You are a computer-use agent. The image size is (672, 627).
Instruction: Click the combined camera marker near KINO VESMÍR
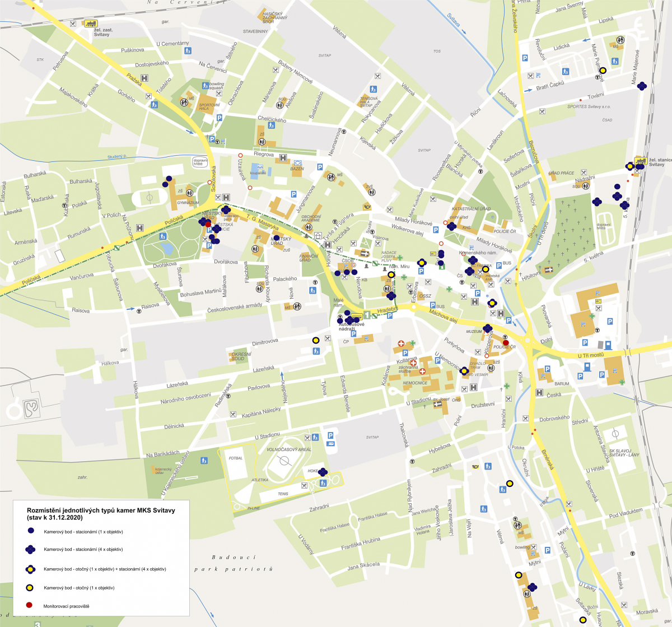pos(464,371)
